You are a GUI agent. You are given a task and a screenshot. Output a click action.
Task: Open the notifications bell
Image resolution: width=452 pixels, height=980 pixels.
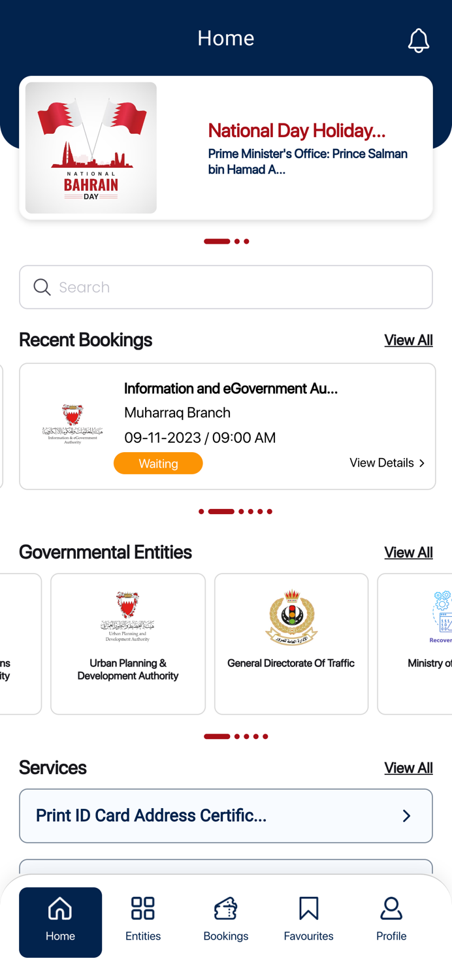pos(419,40)
